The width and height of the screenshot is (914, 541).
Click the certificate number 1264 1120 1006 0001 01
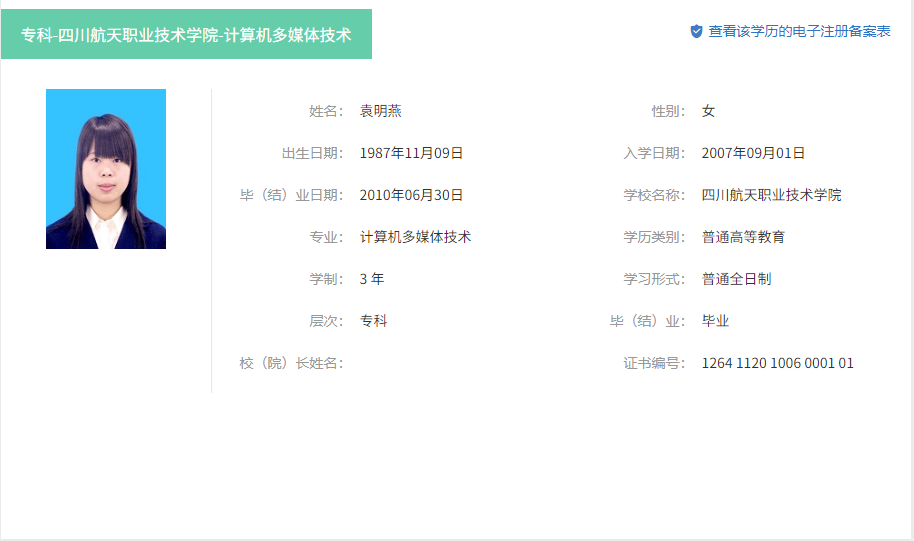click(778, 363)
